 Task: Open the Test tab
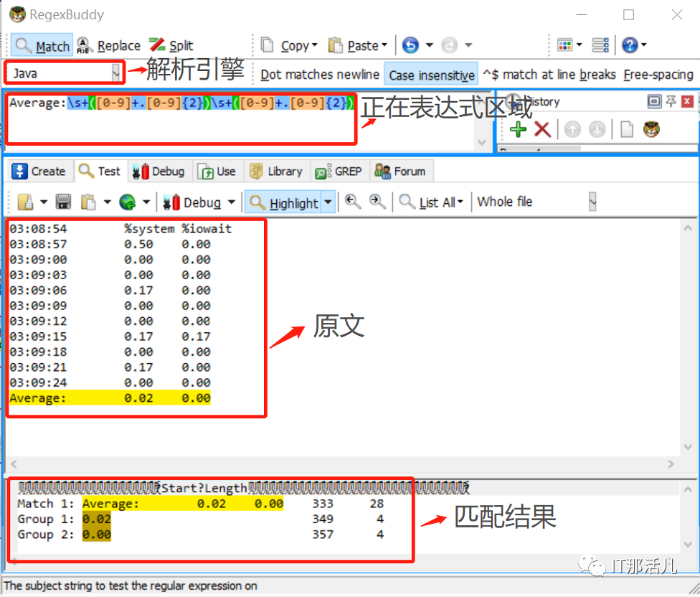100,171
